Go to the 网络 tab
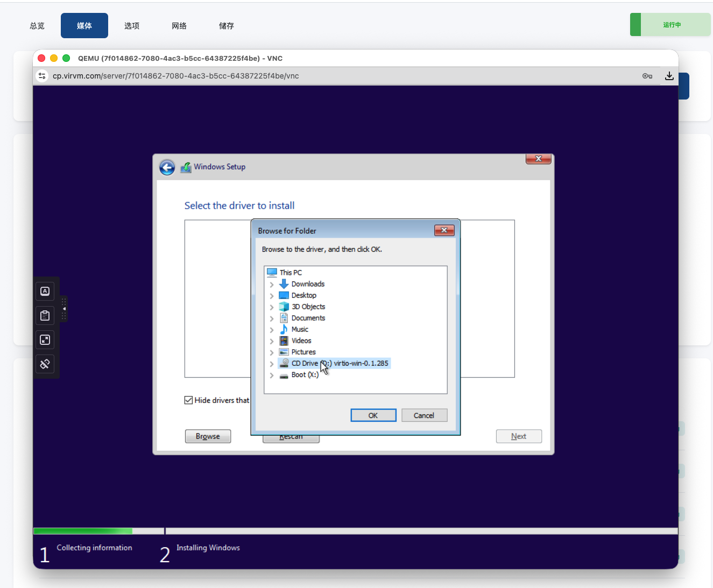The image size is (713, 588). pyautogui.click(x=179, y=26)
